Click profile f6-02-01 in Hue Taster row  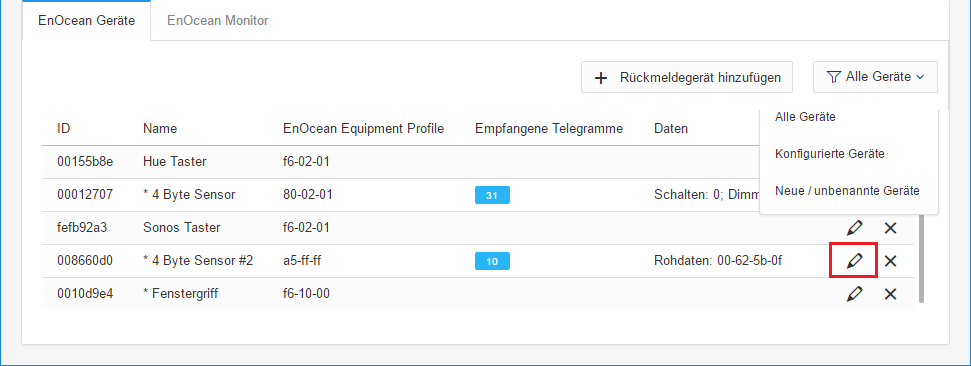[306, 162]
